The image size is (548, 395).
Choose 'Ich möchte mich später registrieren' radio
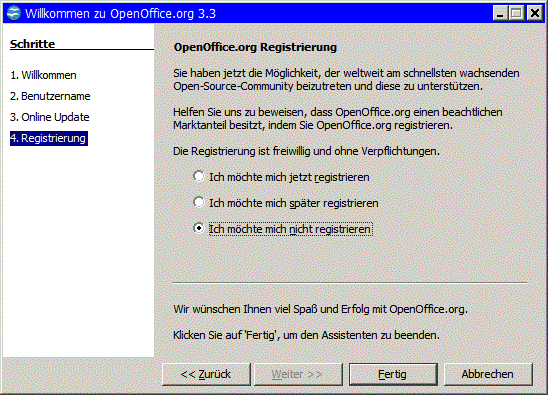coord(286,203)
